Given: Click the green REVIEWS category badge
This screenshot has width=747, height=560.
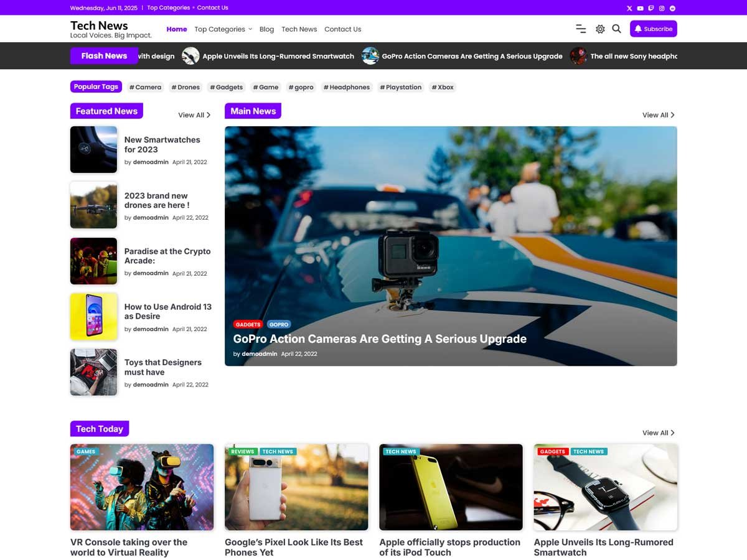Looking at the screenshot, I should pyautogui.click(x=242, y=452).
